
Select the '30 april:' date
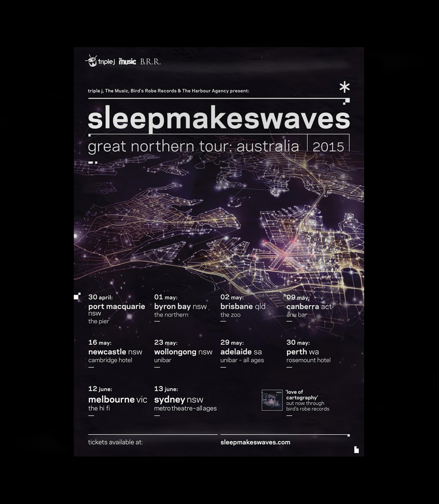[100, 297]
